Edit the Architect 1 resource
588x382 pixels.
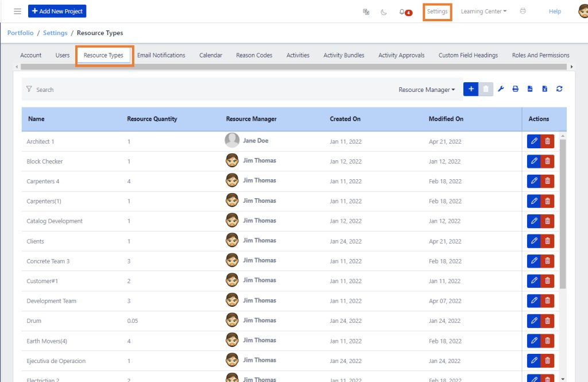[x=533, y=141]
